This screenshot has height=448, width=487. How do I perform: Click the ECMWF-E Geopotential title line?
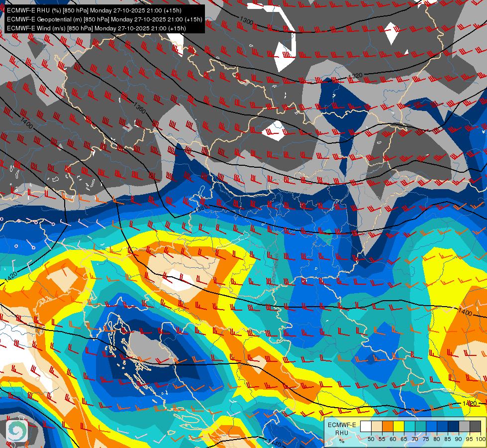tap(104, 19)
